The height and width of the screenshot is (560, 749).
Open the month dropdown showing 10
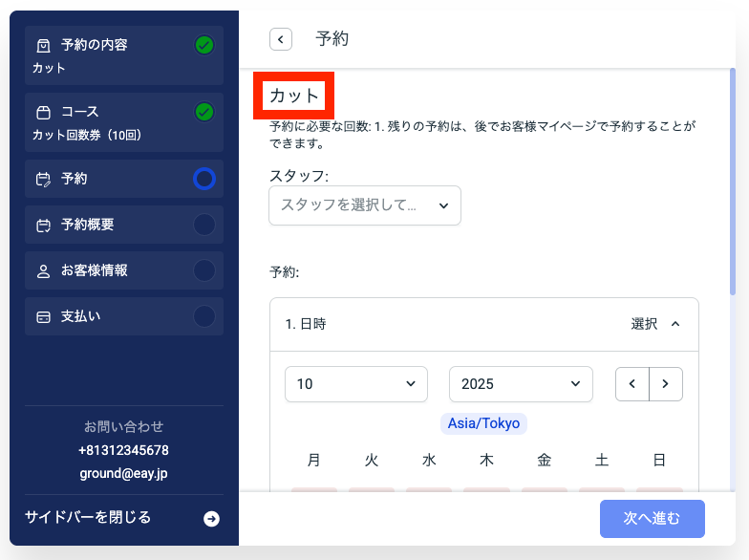tap(356, 384)
